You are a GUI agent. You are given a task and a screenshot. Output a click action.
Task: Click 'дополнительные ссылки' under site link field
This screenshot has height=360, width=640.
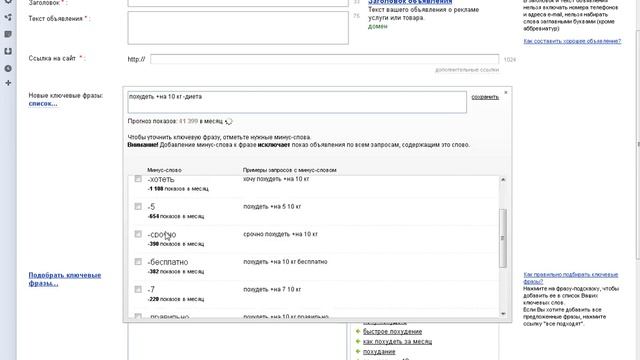(467, 70)
